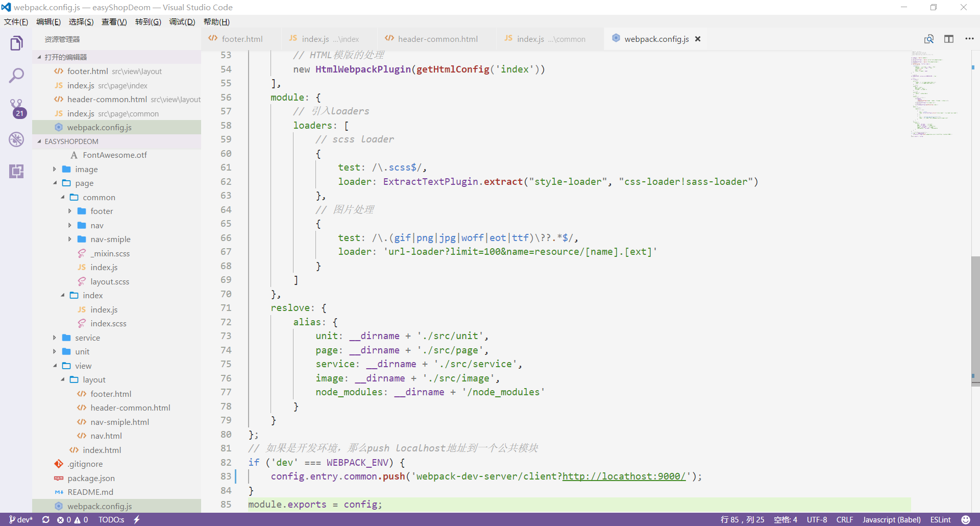Viewport: 980px width, 526px height.
Task: Open index.scss file
Action: 116,324
